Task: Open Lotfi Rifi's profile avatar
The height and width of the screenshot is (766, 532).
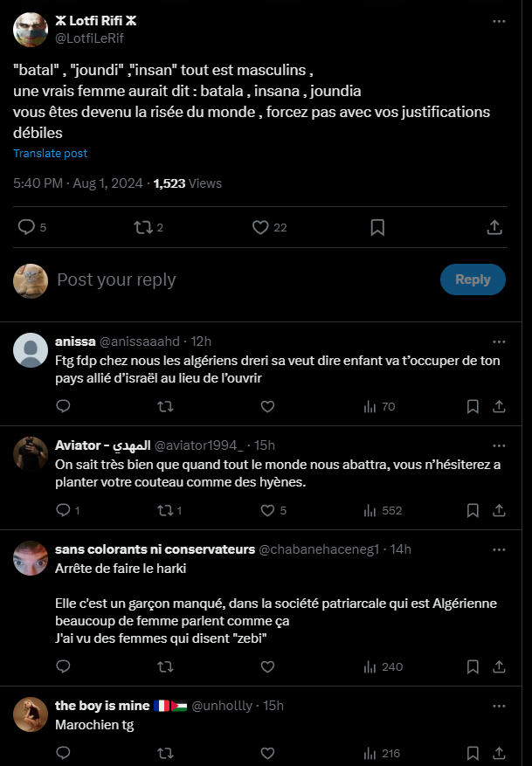Action: point(31,30)
